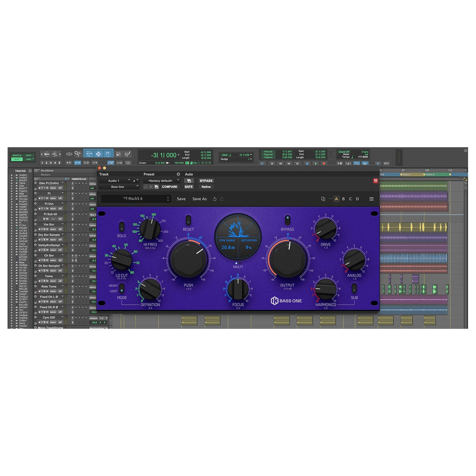Select the Zoomer magnifier tool
The width and height of the screenshot is (476, 476).
(78, 154)
